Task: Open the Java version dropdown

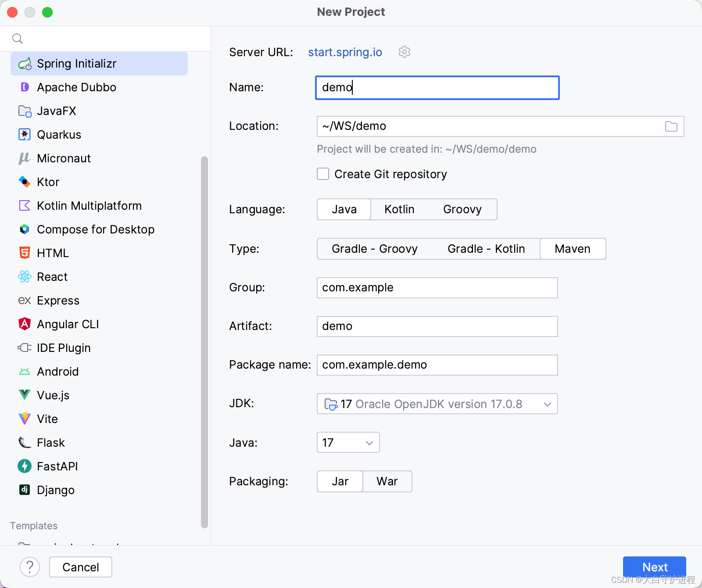Action: tap(348, 442)
